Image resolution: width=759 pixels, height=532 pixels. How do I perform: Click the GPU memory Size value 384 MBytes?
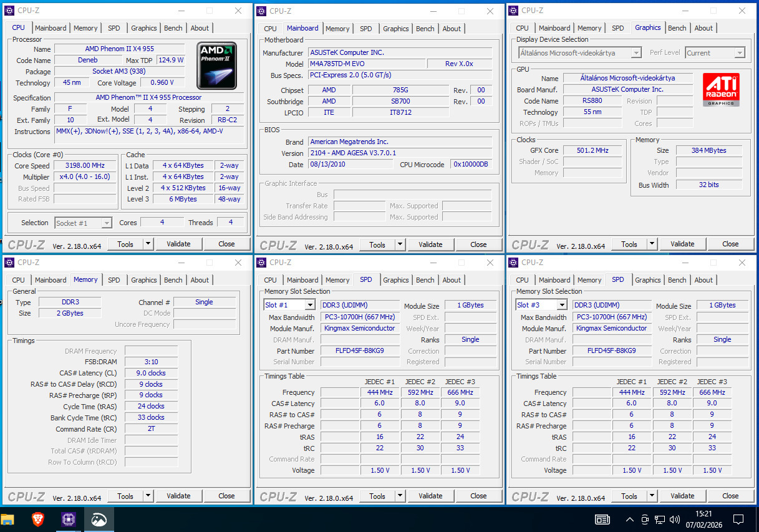pos(709,150)
